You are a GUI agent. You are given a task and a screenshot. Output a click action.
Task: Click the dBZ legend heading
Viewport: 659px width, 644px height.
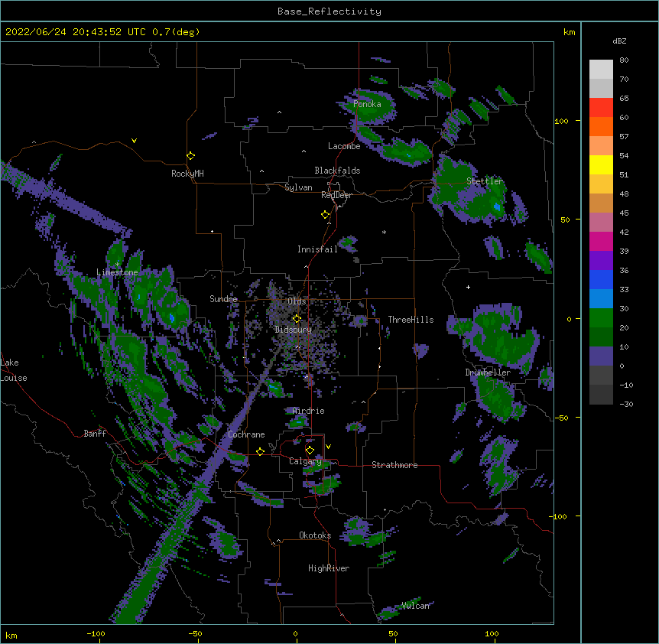[619, 41]
